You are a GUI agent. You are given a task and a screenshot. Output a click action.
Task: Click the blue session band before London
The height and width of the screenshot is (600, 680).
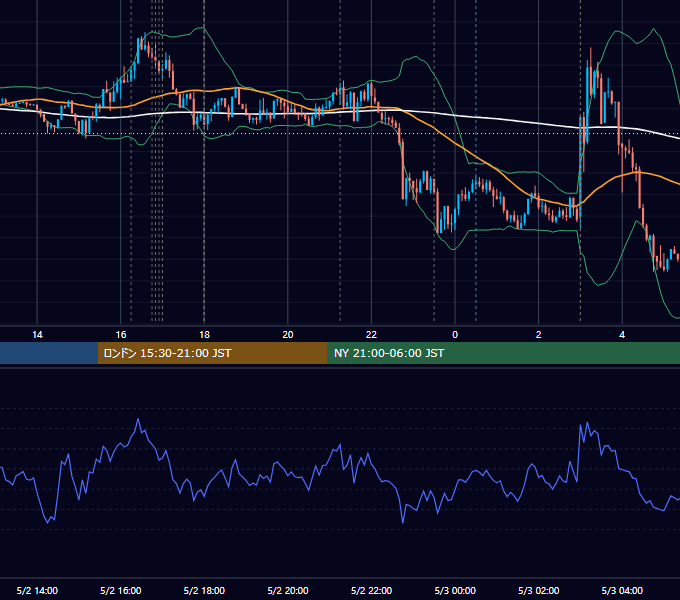pyautogui.click(x=49, y=353)
